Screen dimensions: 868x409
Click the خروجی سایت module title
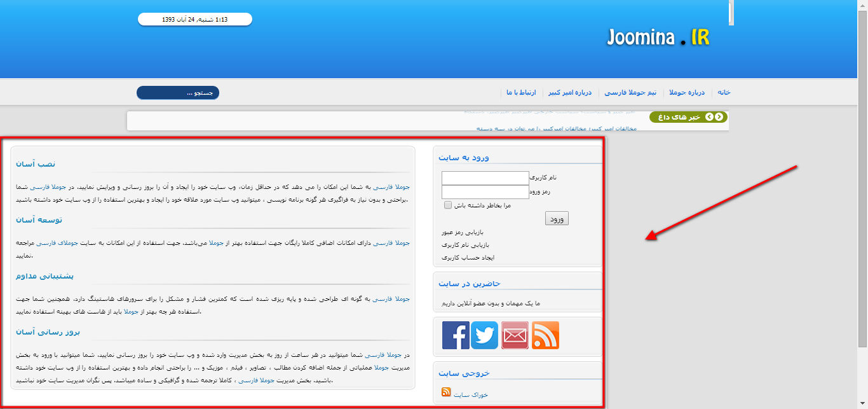pyautogui.click(x=465, y=373)
